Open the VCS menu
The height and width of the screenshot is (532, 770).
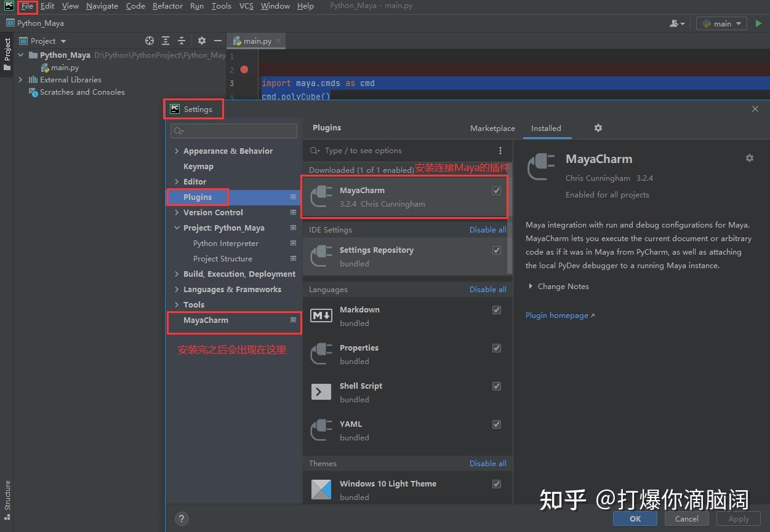tap(246, 6)
